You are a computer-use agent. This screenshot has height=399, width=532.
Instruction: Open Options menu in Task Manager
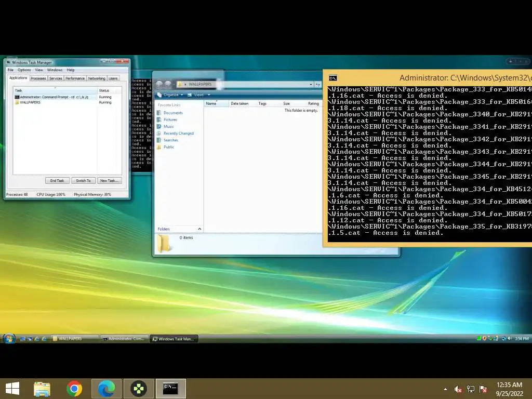[24, 70]
